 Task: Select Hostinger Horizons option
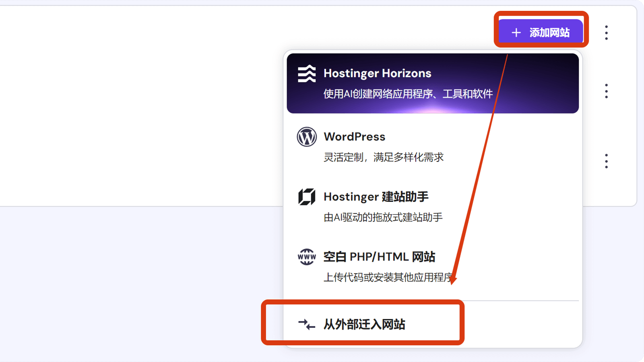[433, 83]
